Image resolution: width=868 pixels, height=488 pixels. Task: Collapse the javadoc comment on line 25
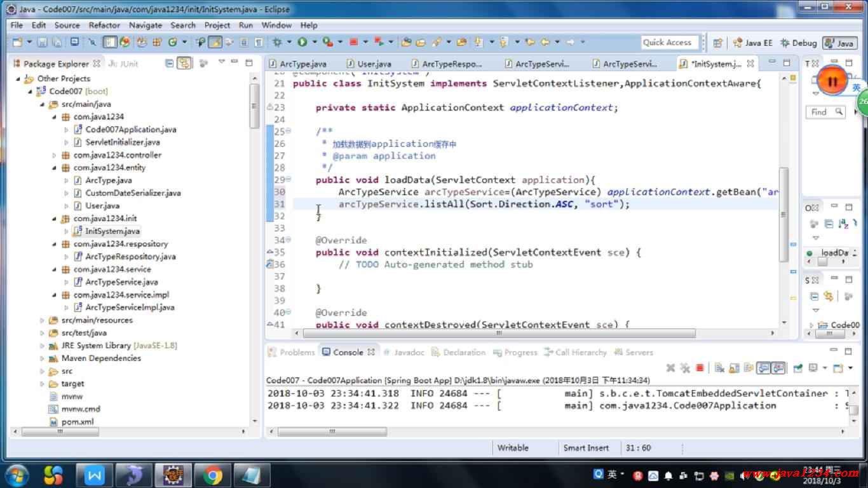point(288,131)
